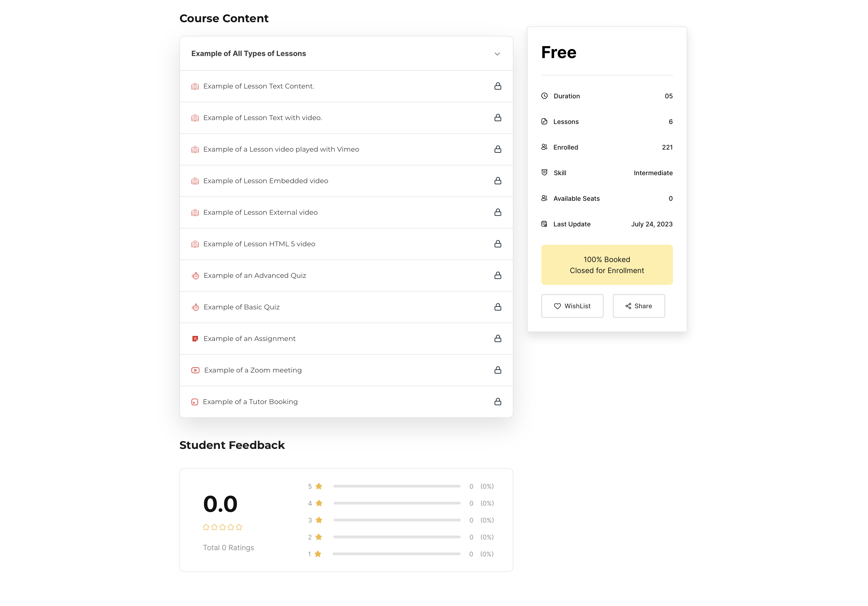Click the 1 star rating bar
Screen dimensions: 868x606
[396, 554]
